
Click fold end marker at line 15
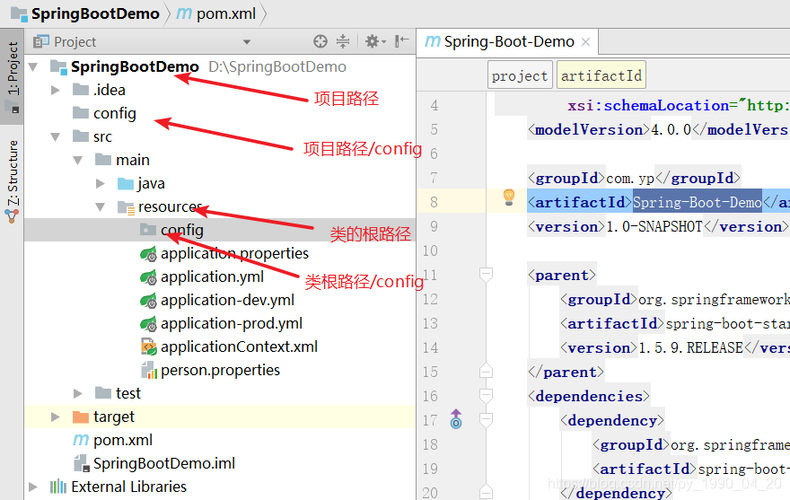[x=486, y=370]
